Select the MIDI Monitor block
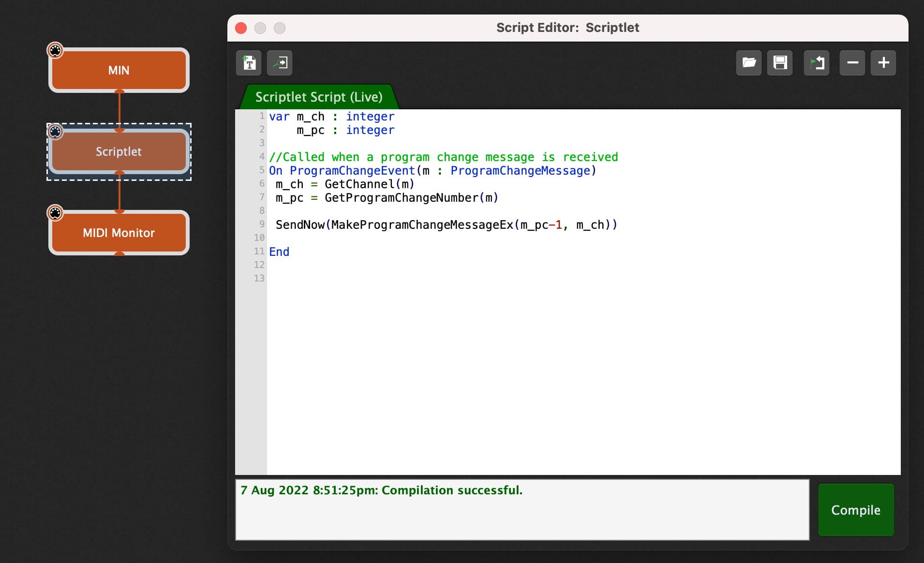 tap(119, 233)
